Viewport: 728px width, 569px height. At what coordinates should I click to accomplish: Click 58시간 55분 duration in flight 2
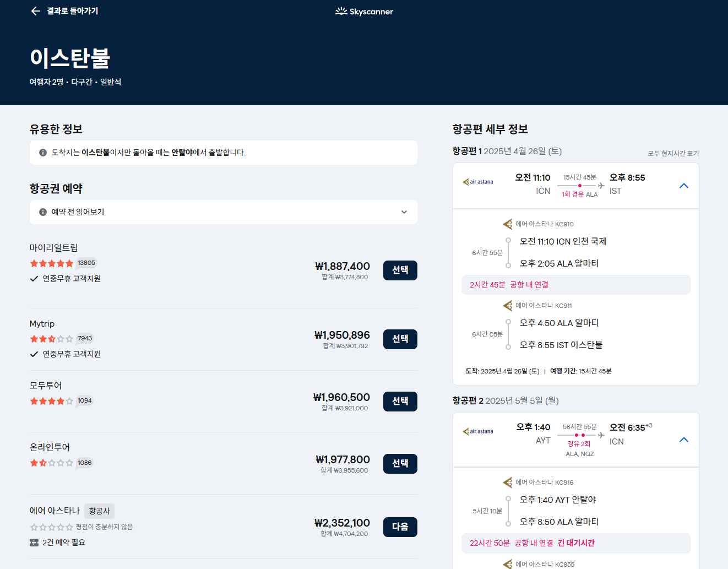coord(580,427)
